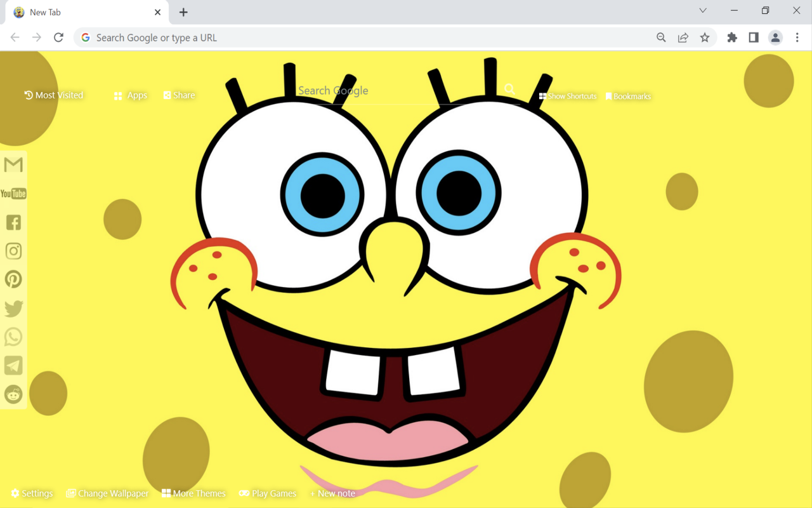
Task: Click Change Wallpaper
Action: pyautogui.click(x=107, y=493)
